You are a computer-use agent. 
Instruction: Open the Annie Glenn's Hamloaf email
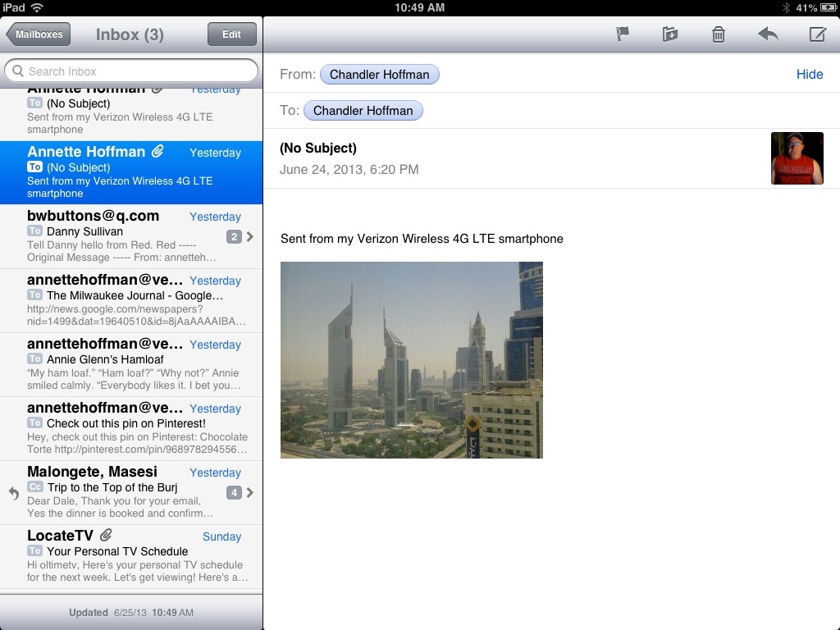(x=135, y=364)
